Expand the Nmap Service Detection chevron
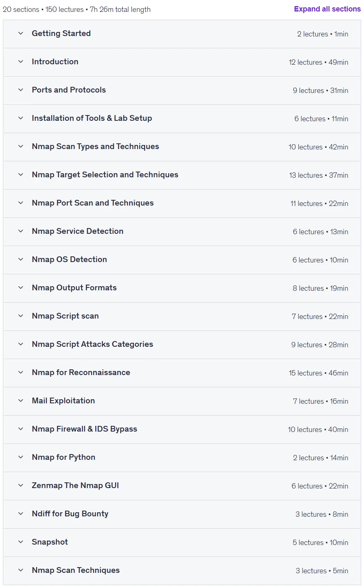This screenshot has width=364, height=588. coord(21,231)
